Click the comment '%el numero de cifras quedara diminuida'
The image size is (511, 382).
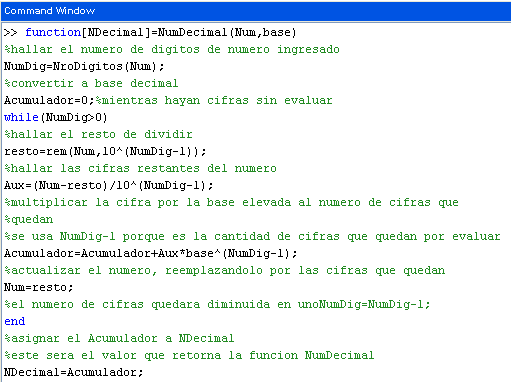[x=217, y=304]
